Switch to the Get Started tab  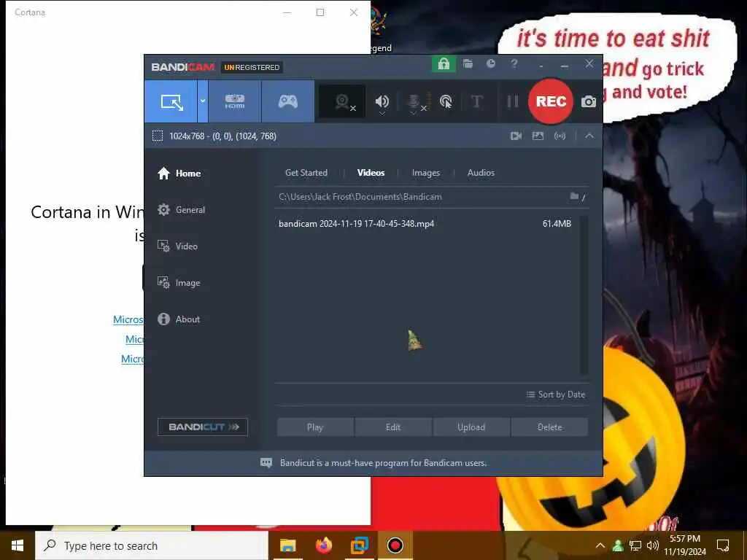[x=306, y=173]
